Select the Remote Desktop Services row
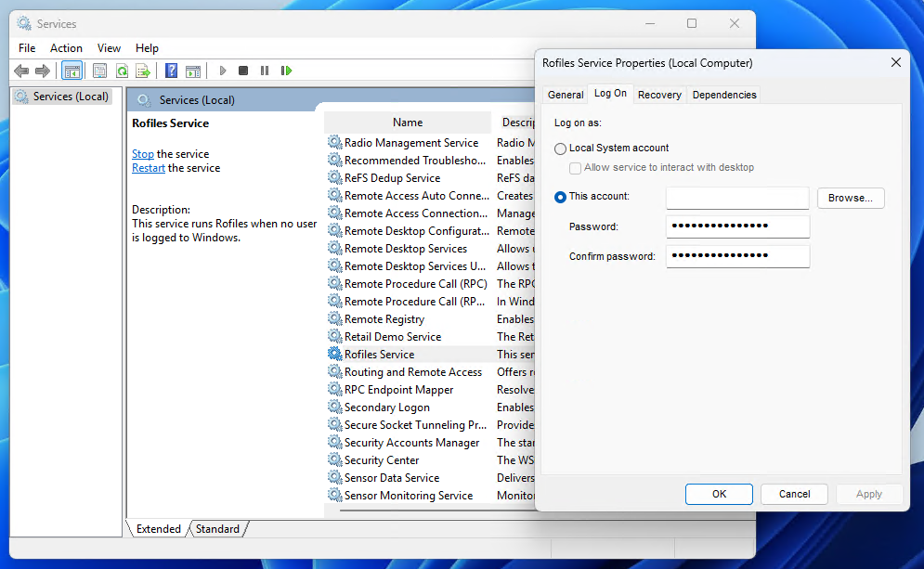This screenshot has height=569, width=924. click(430, 249)
